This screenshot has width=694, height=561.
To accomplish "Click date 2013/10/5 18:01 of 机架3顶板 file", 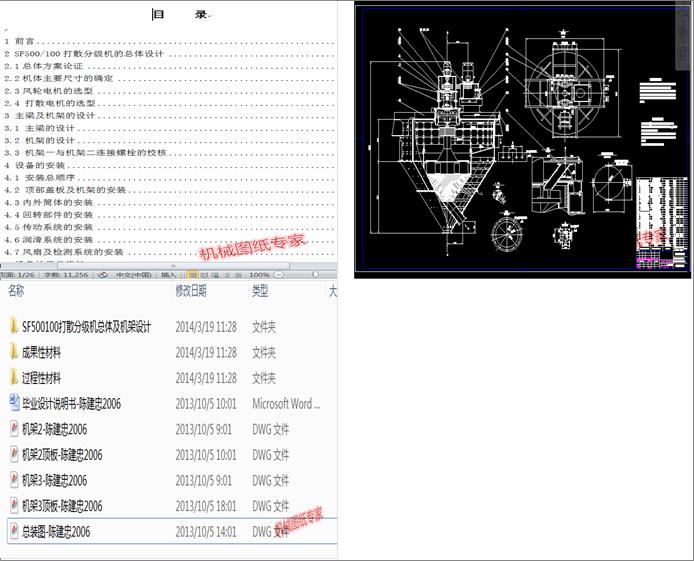I will (205, 506).
